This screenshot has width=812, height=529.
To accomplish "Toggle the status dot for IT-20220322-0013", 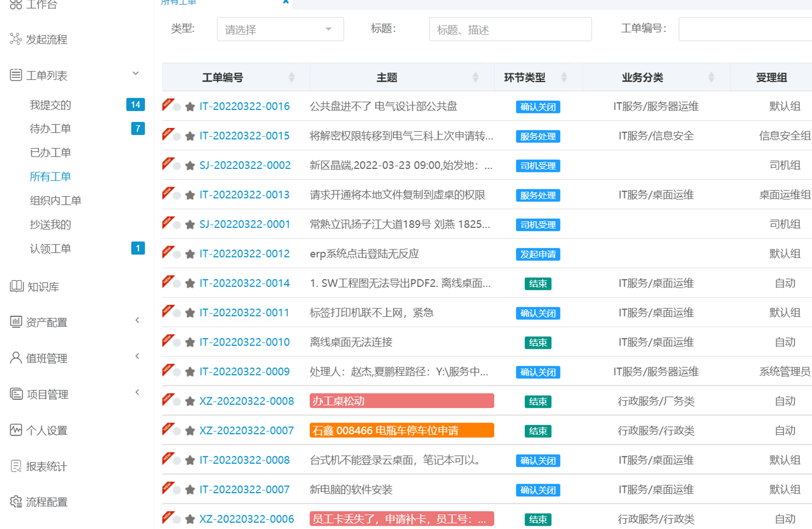I will tap(177, 195).
